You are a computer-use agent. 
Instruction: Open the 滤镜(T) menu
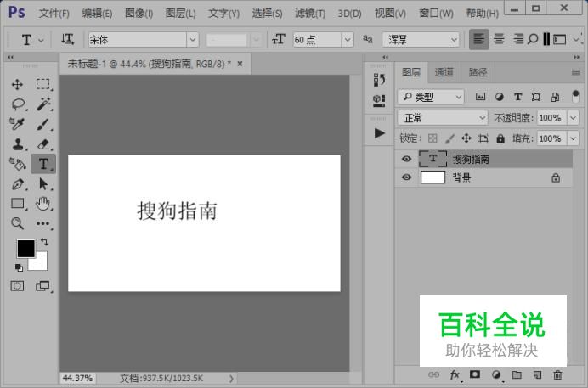[x=310, y=14]
